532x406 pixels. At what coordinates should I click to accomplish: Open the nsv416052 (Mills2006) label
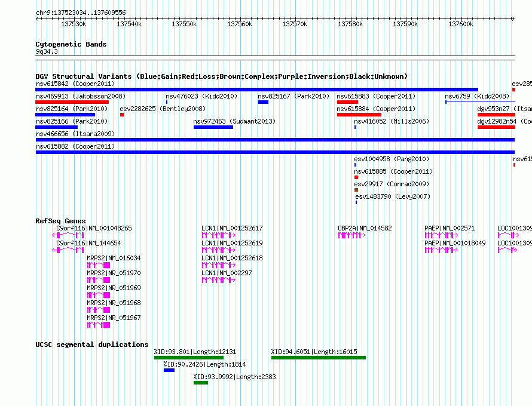392,121
